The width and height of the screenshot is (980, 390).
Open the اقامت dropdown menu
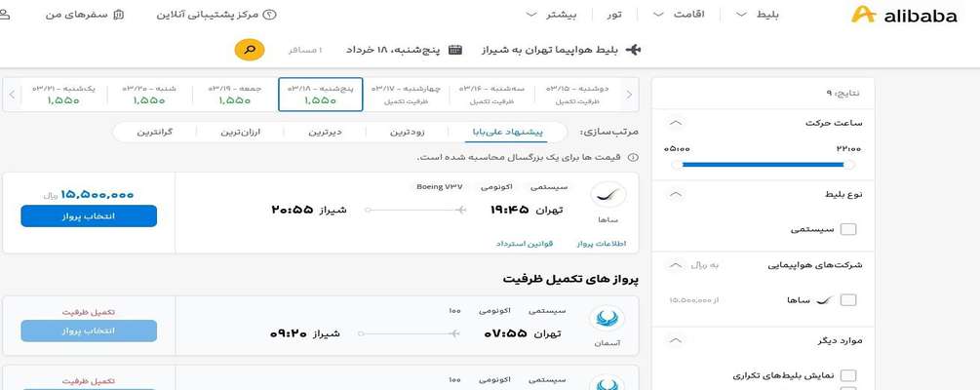pyautogui.click(x=678, y=14)
